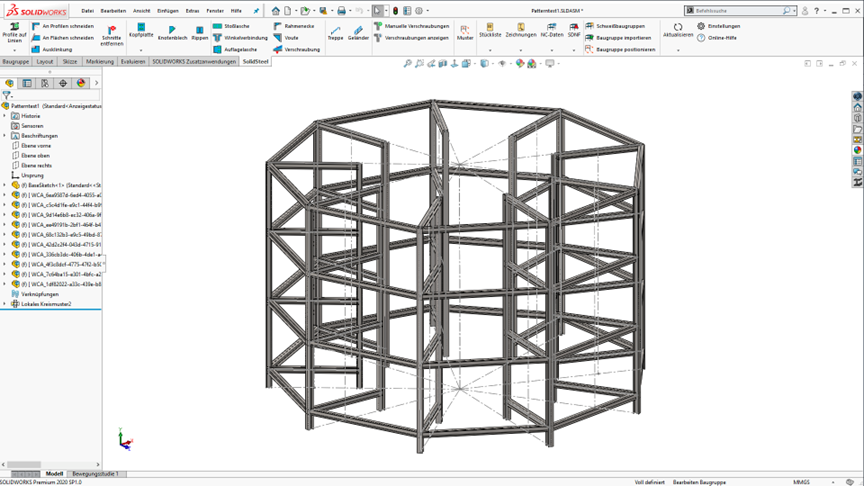Image resolution: width=864 pixels, height=486 pixels.
Task: Click Schnitte entfernen icon
Action: pos(111,31)
